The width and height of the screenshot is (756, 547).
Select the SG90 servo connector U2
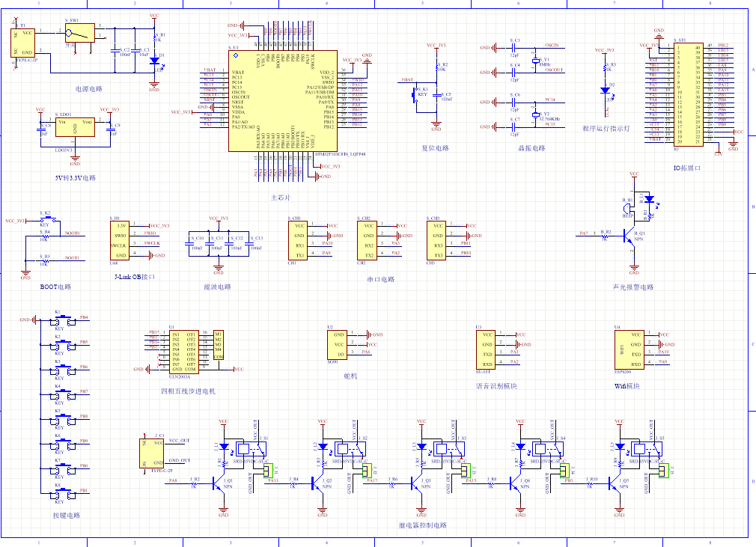[337, 344]
